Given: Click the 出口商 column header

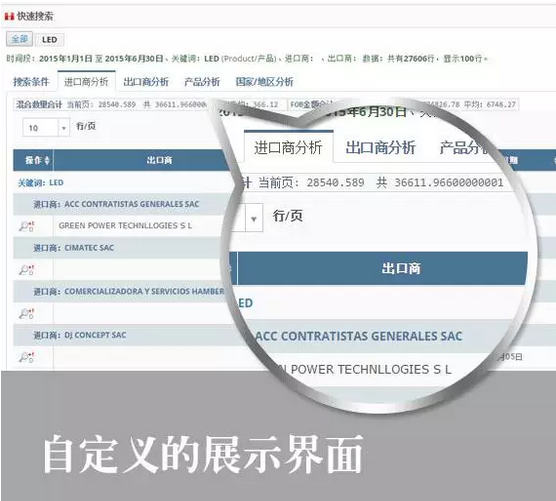Looking at the screenshot, I should (159, 160).
